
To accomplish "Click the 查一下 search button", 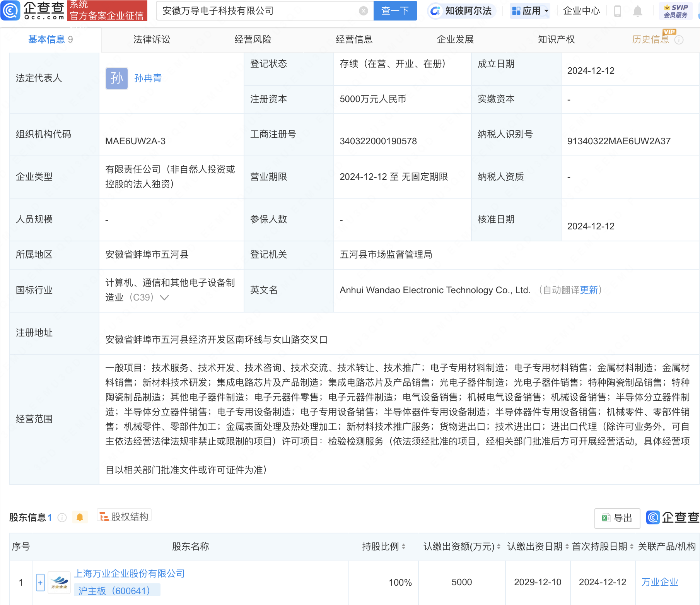I will pyautogui.click(x=395, y=11).
